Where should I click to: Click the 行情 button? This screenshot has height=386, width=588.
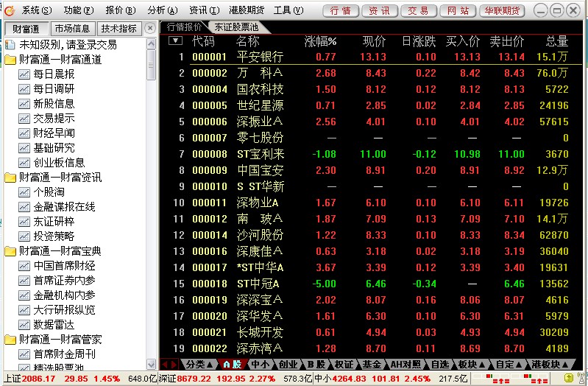[341, 11]
